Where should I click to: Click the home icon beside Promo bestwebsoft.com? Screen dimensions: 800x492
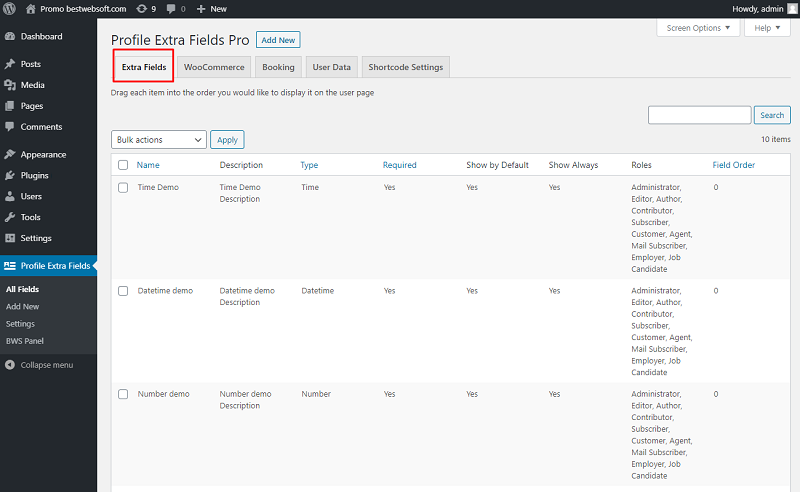[x=31, y=9]
